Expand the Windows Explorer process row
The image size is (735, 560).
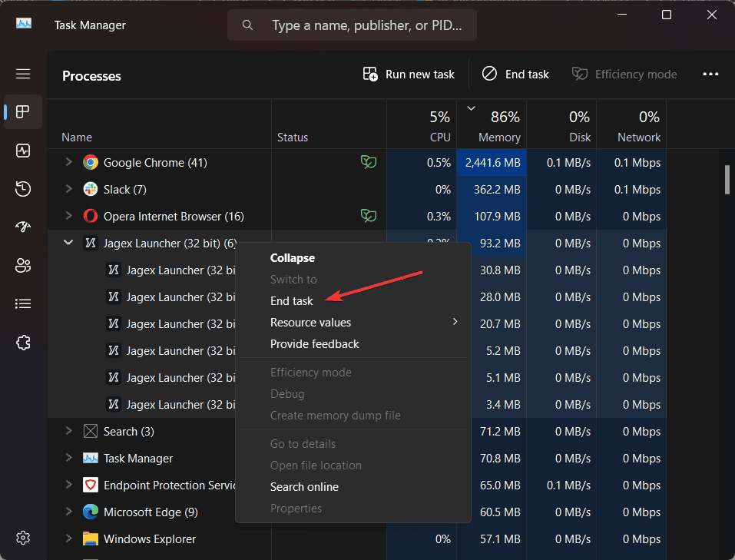tap(68, 538)
